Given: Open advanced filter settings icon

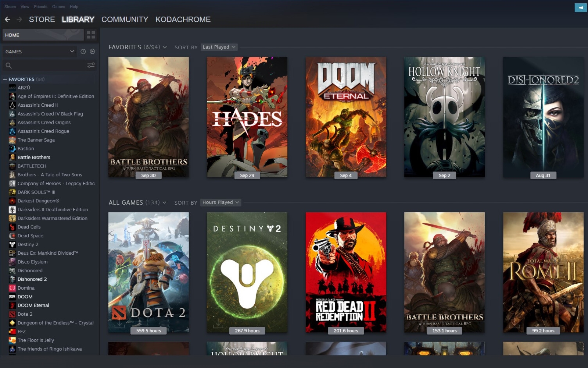Looking at the screenshot, I should click(91, 65).
